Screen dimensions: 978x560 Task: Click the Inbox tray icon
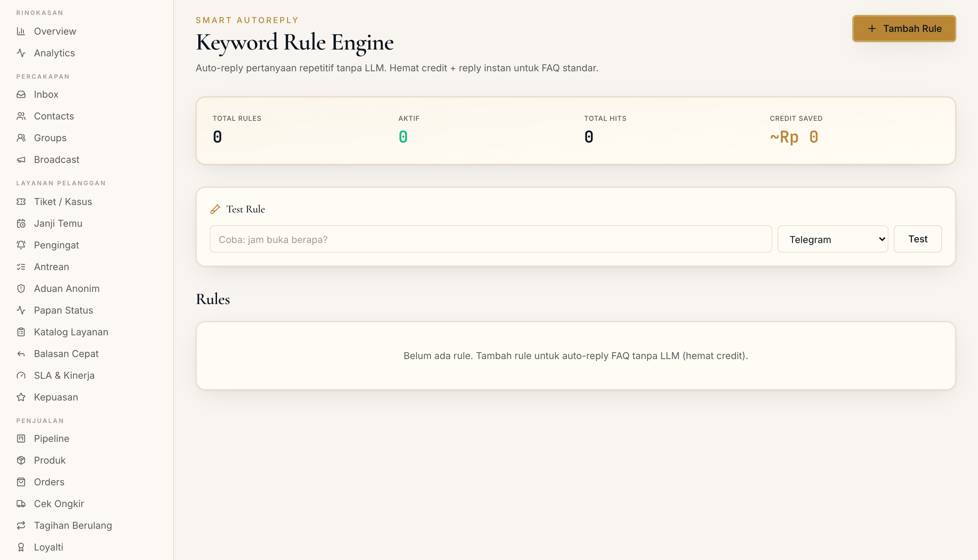pos(21,94)
